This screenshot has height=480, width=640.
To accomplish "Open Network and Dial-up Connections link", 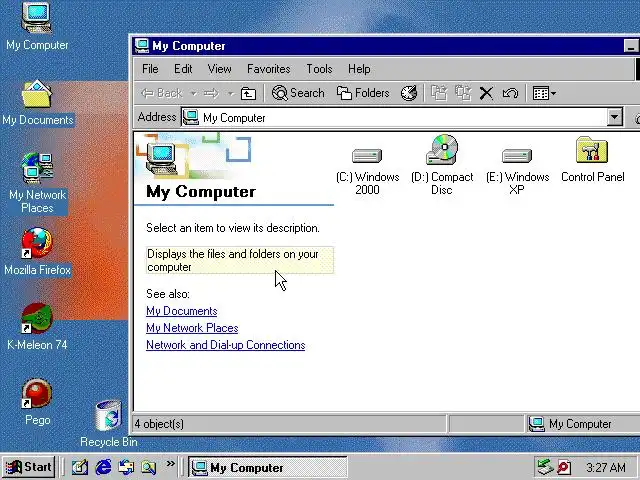I will [x=226, y=345].
